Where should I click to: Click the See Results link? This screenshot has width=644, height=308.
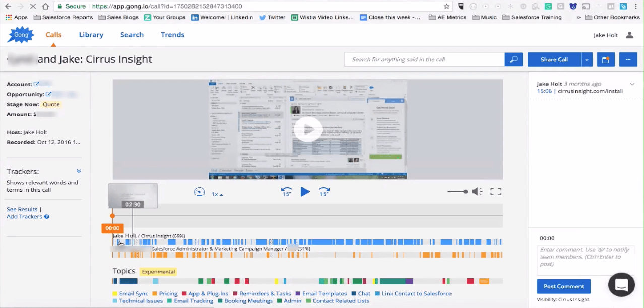coord(22,209)
